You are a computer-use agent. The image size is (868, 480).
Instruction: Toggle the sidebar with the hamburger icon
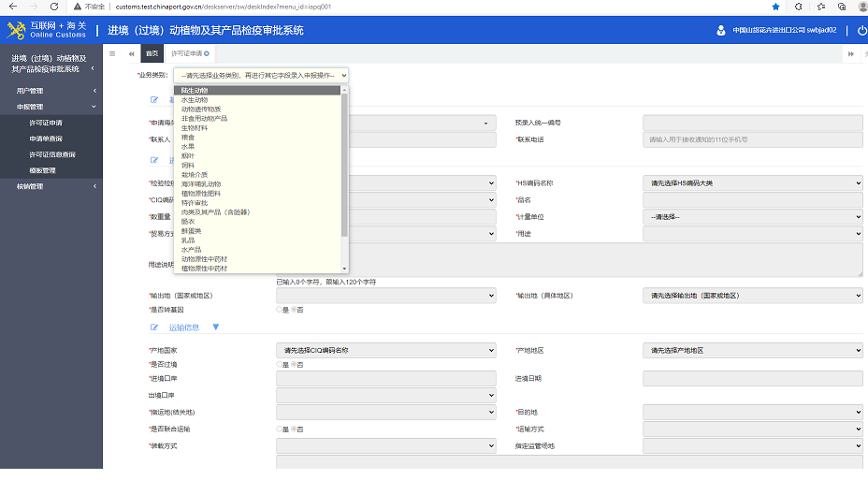[112, 53]
